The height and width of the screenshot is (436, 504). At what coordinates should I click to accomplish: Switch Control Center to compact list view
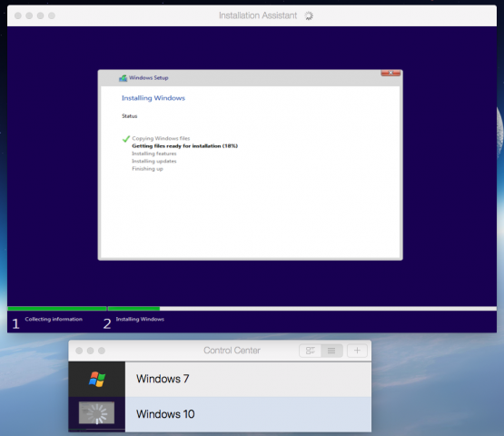331,351
